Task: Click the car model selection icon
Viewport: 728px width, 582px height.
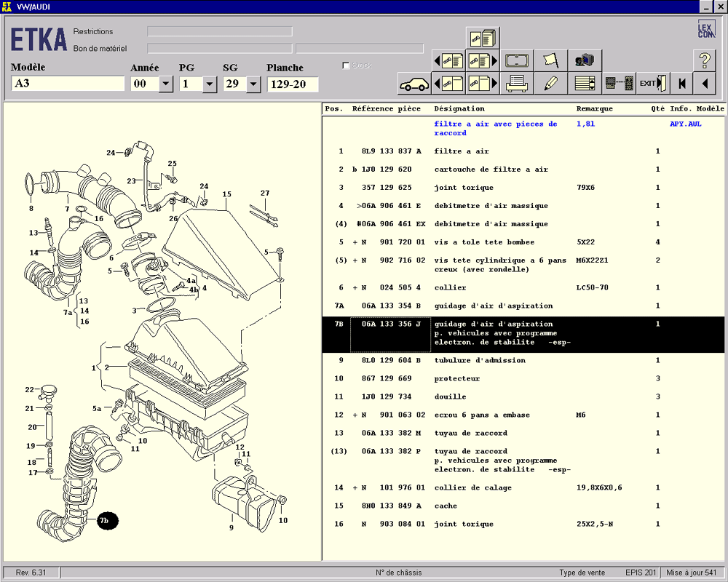Action: coord(414,83)
